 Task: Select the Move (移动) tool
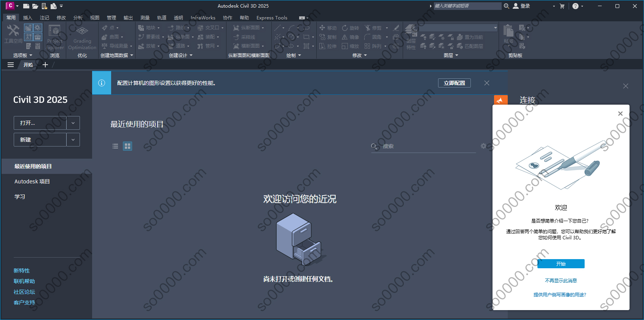328,28
